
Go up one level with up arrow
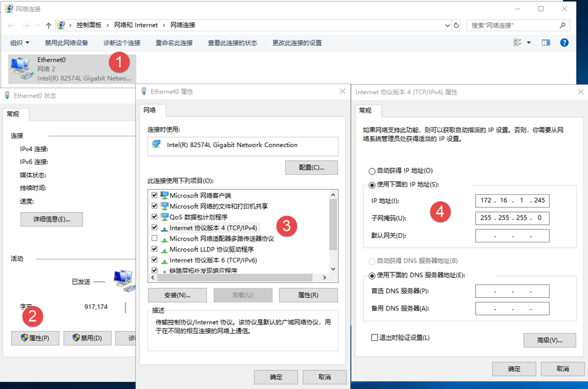click(x=48, y=25)
